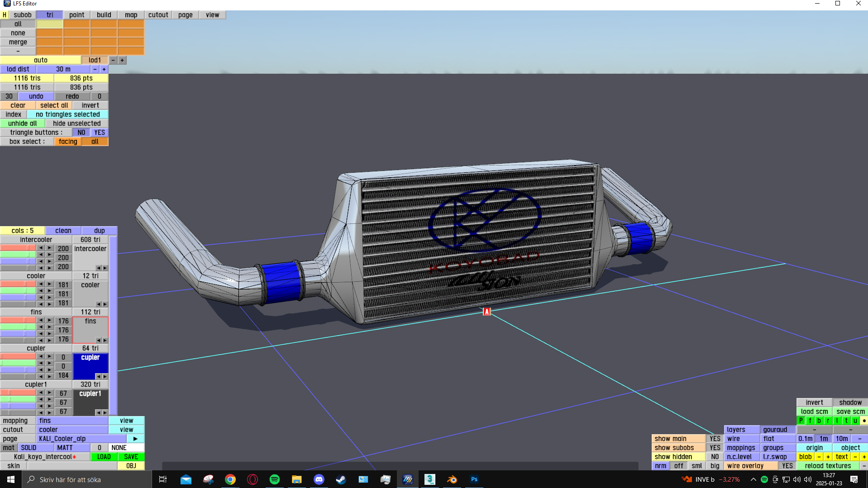Switch to top view with t
Viewport: 868px width, 488px height.
coord(846,421)
